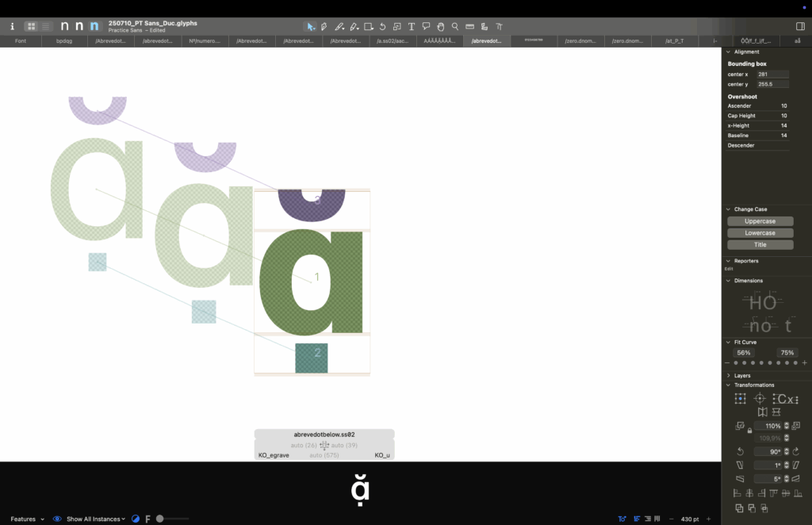
Task: Select the Draw (pen) tool
Action: click(324, 26)
